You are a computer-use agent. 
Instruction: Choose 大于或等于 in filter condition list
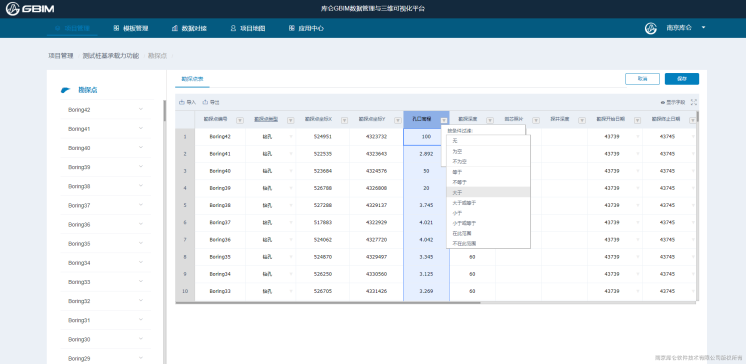click(488, 203)
